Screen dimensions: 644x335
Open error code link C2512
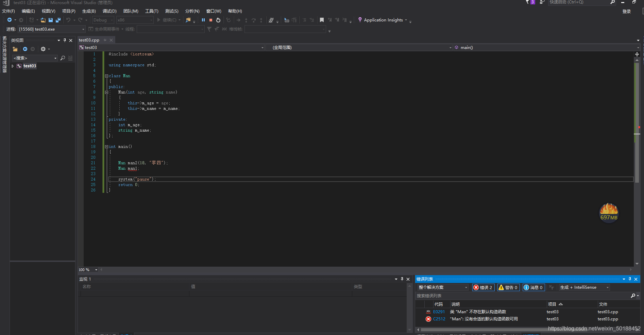coord(439,319)
